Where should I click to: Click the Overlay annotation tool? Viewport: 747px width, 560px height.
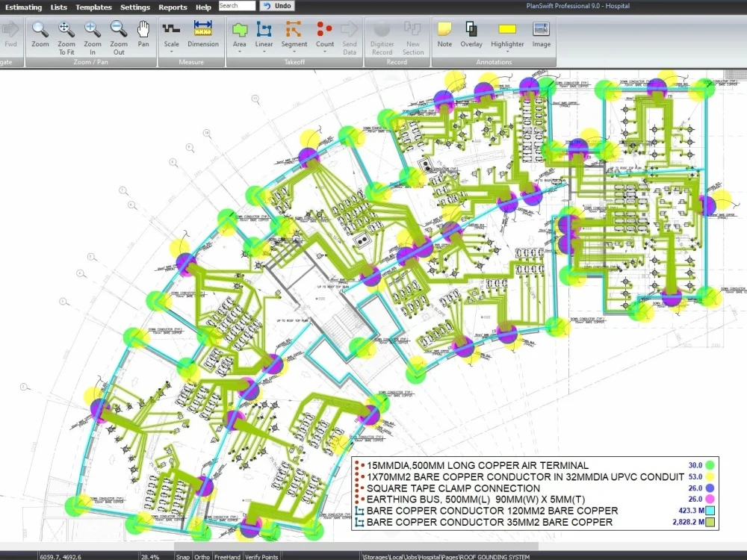[471, 34]
